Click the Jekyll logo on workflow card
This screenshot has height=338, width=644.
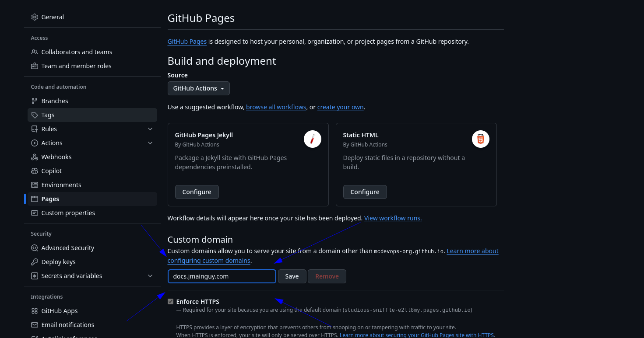(313, 139)
